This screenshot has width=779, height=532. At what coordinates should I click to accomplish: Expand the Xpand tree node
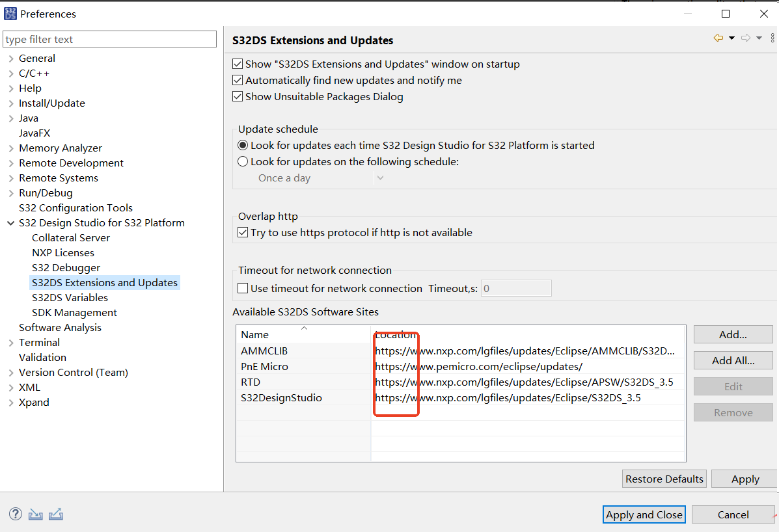[x=11, y=403]
